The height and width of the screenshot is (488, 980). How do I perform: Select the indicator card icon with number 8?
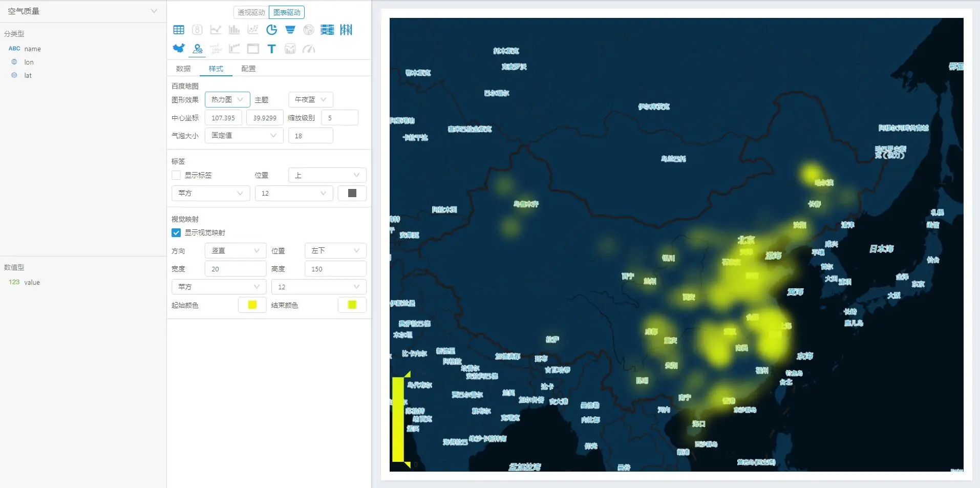coord(197,30)
